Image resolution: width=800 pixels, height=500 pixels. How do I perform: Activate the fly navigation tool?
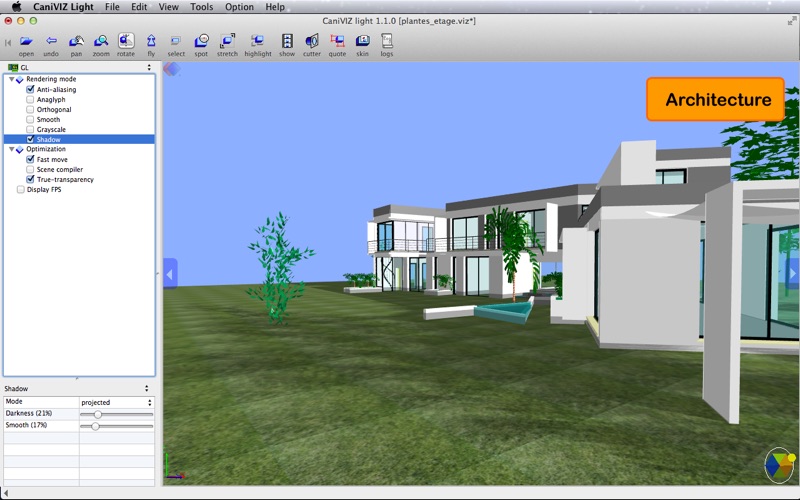click(151, 41)
